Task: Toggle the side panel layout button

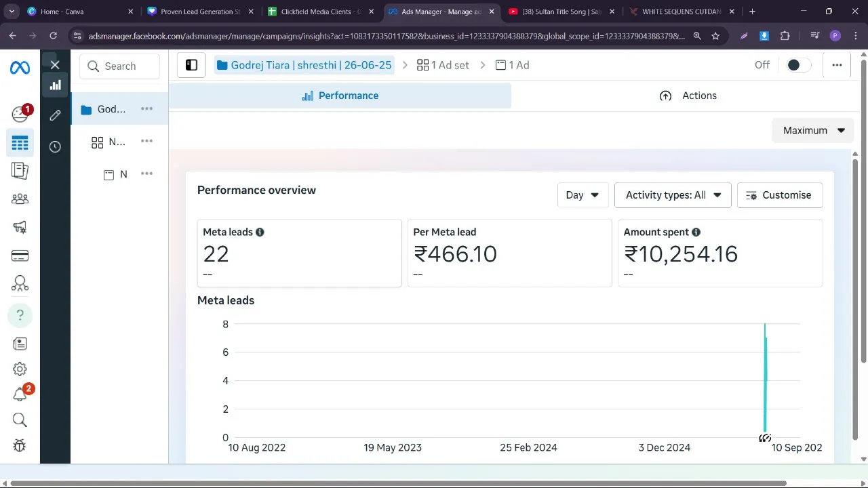Action: (191, 65)
